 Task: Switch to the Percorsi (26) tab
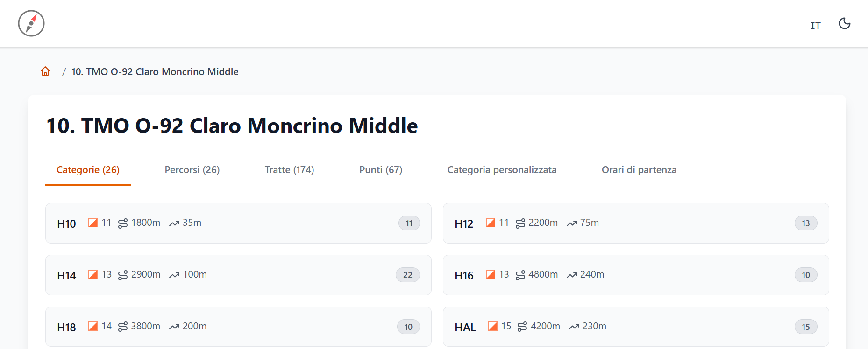(192, 170)
